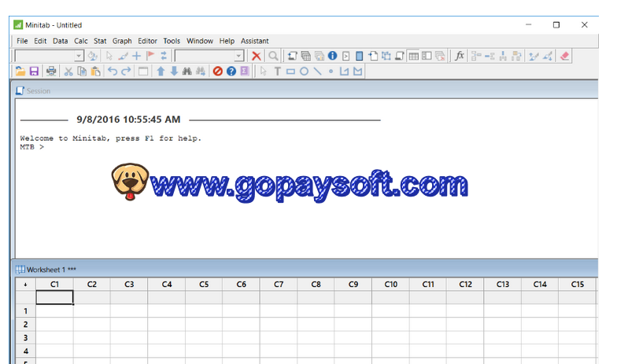Image resolution: width=617 pixels, height=364 pixels.
Task: Click the Show History prompt icon
Action: pyautogui.click(x=346, y=56)
